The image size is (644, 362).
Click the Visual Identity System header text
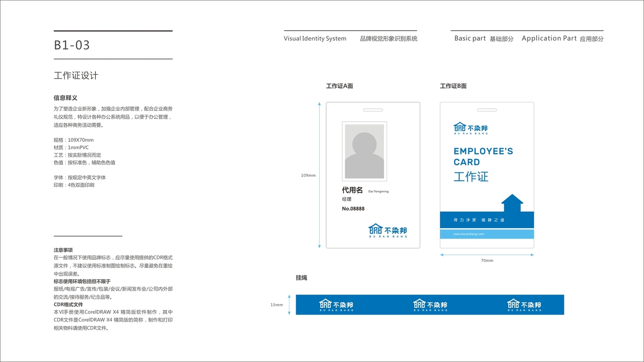pyautogui.click(x=315, y=39)
